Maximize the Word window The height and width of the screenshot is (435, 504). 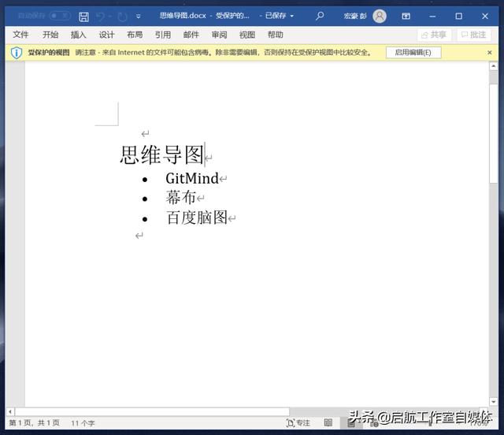[458, 16]
